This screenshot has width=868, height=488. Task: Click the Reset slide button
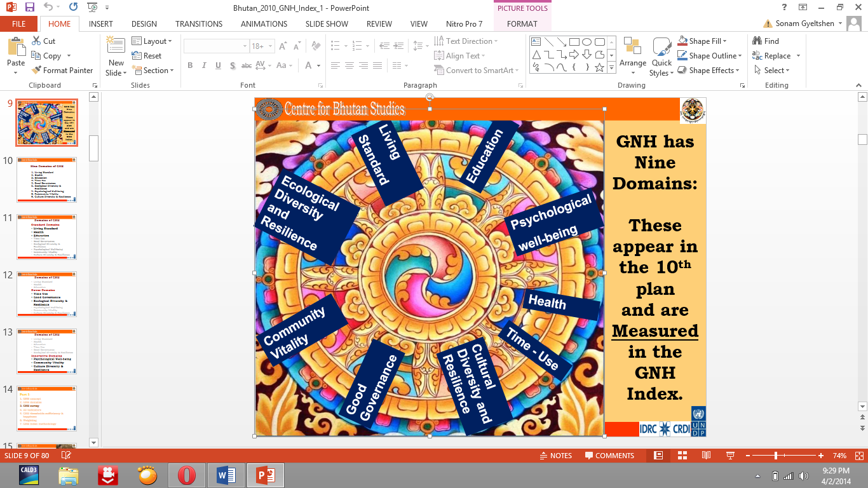tap(147, 56)
